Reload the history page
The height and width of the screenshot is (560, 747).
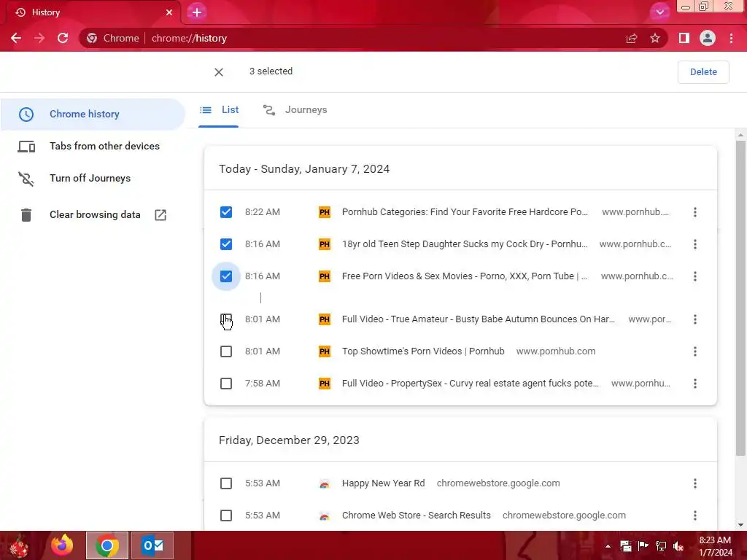click(x=63, y=38)
